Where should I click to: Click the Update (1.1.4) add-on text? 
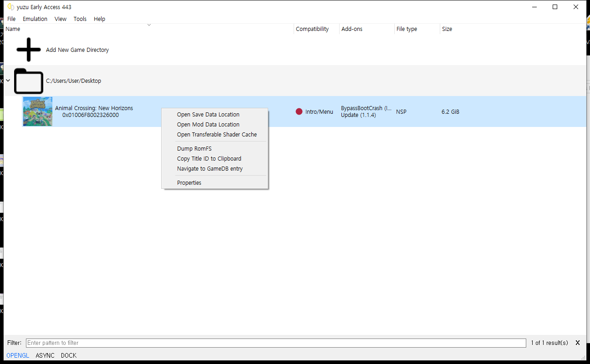click(x=358, y=115)
